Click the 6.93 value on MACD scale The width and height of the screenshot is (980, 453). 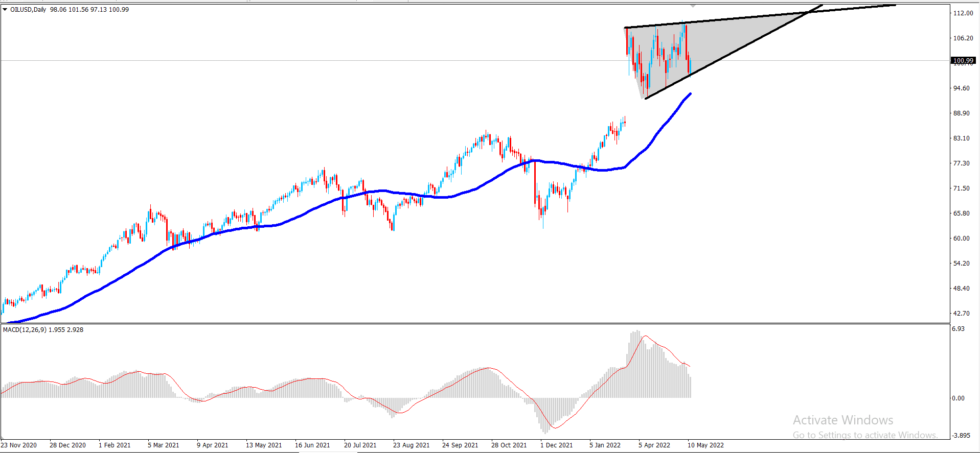(x=958, y=329)
